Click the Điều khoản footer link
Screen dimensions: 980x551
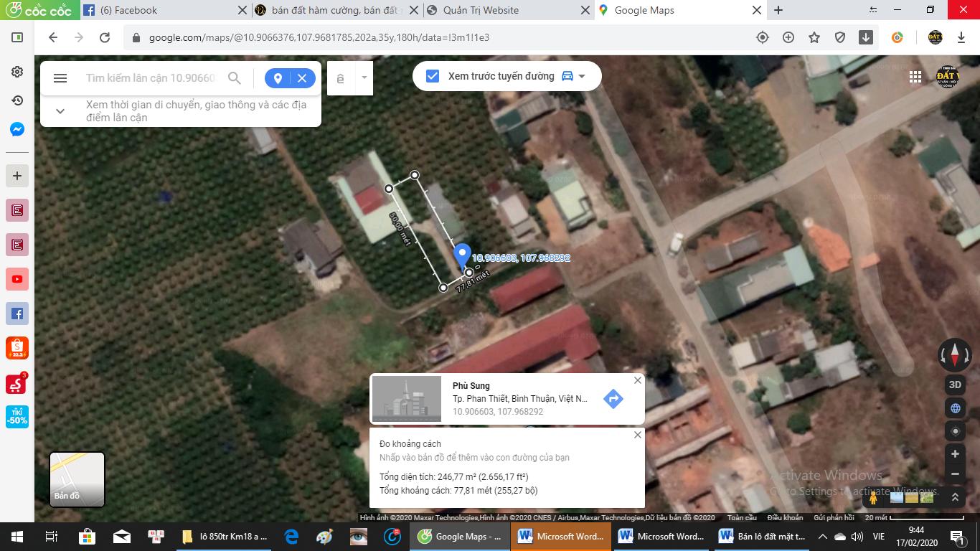(x=785, y=517)
